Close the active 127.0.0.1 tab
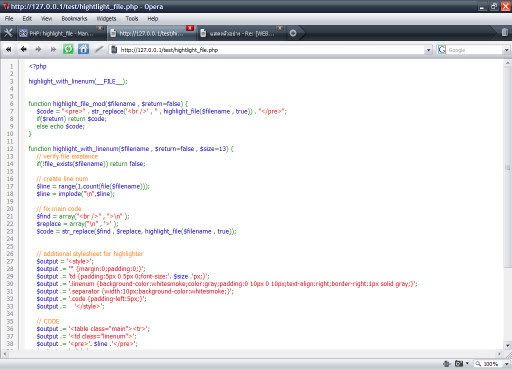The width and height of the screenshot is (512, 369). pos(190,28)
